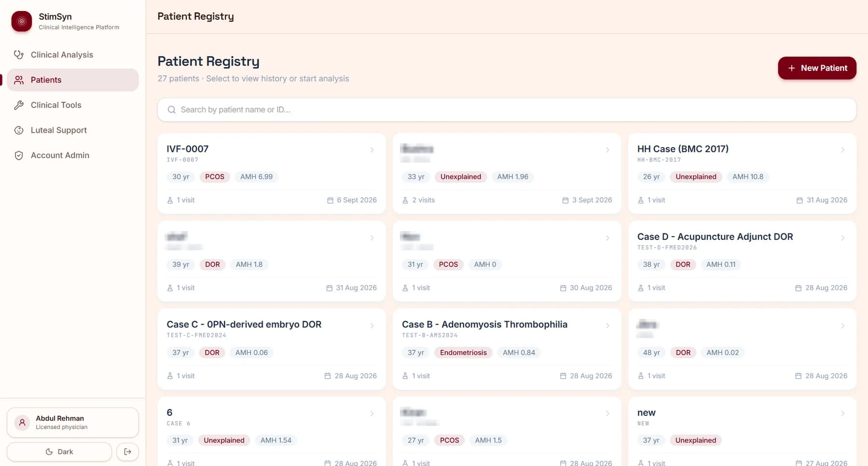Click the calendar icon beside 3 Sept 2026
The image size is (868, 466).
566,200
